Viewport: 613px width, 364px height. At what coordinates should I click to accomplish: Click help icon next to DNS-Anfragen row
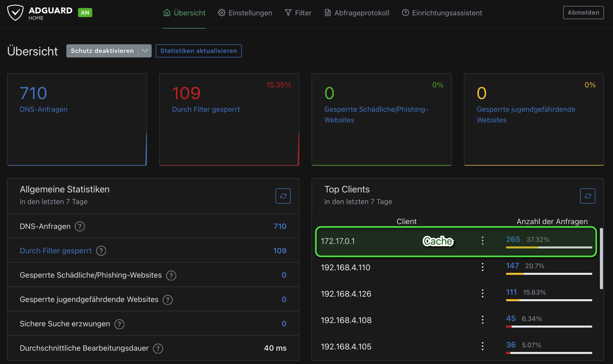pos(80,226)
